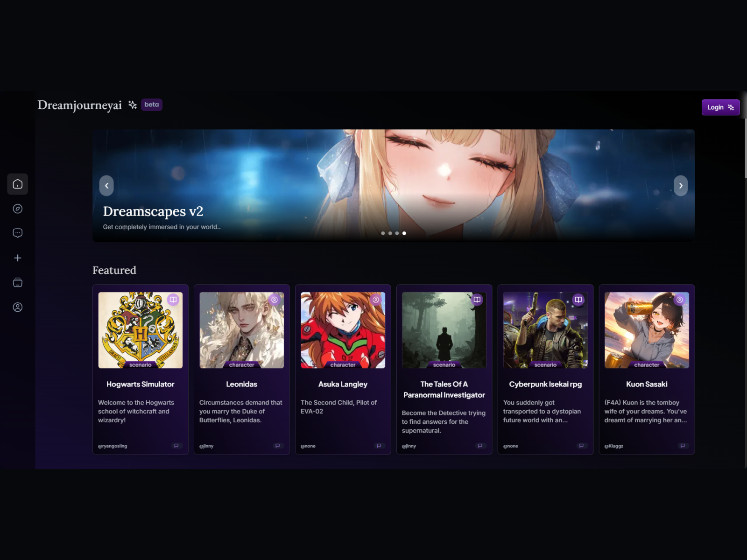Viewport: 747px width, 560px height.
Task: Open Cyberpunk Isekai rpg thumbnail
Action: point(545,330)
